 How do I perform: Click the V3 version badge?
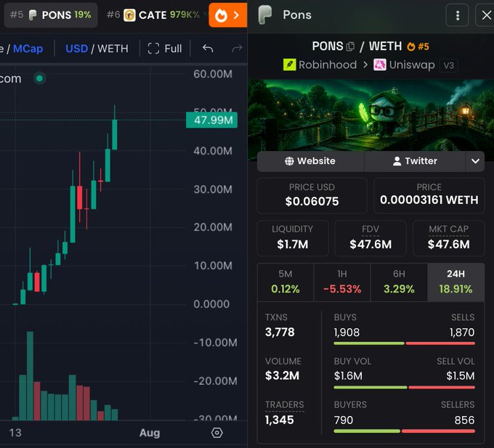(x=449, y=65)
